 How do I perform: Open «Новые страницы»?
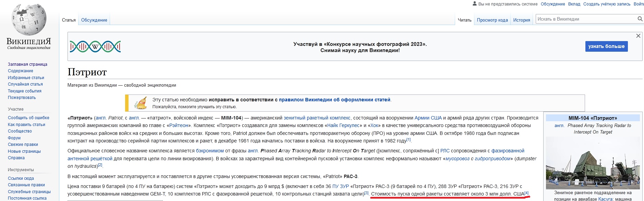pos(24,151)
